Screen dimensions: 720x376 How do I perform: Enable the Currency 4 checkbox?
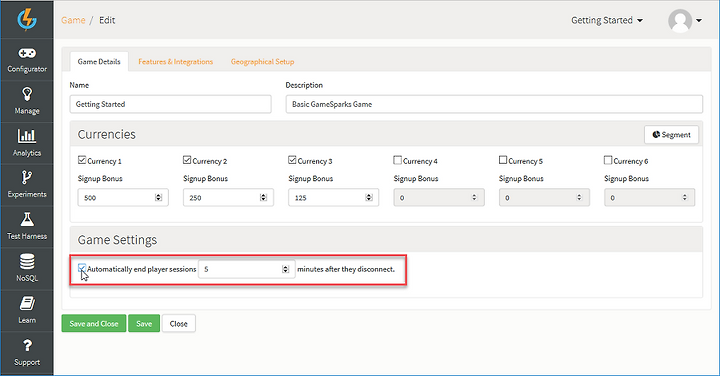(398, 160)
